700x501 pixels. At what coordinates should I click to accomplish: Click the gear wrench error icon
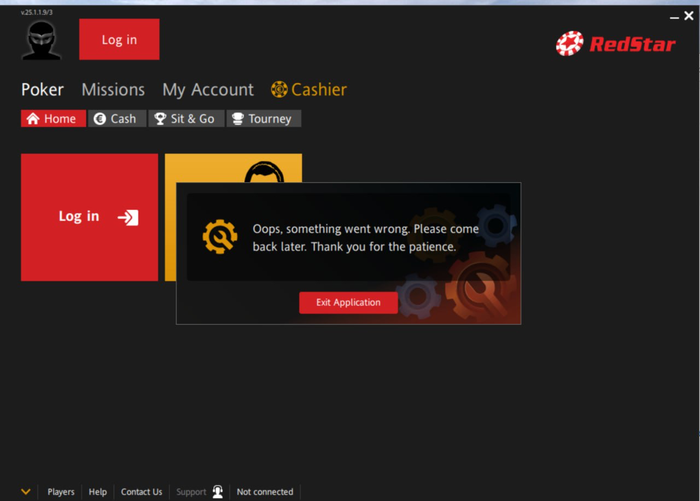220,237
